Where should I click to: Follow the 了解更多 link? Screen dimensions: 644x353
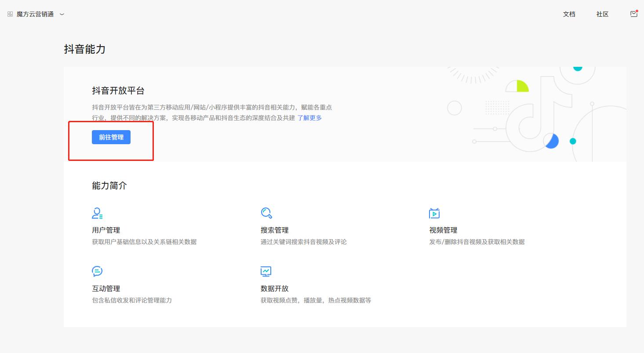tap(309, 118)
